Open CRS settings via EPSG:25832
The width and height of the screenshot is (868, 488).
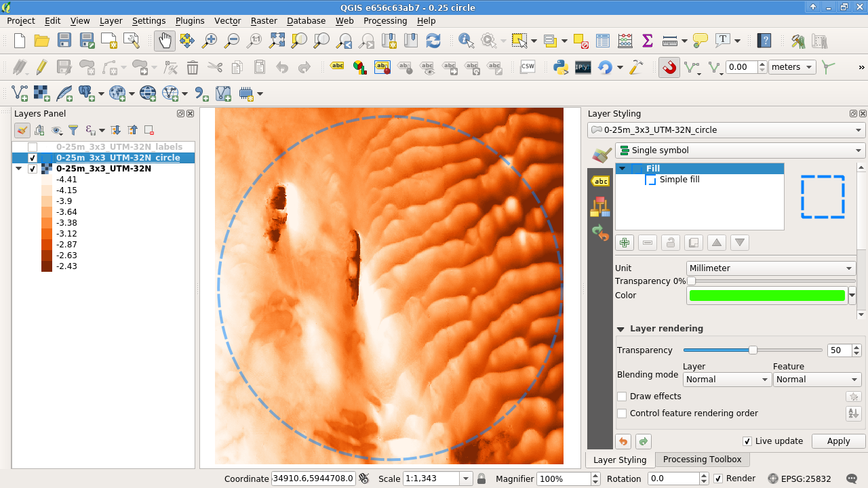[x=799, y=479]
